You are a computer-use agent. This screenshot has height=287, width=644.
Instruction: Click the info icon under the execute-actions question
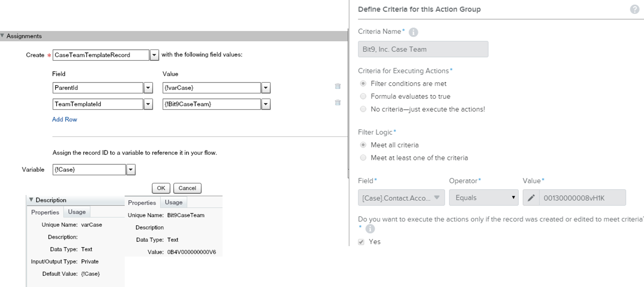[370, 229]
